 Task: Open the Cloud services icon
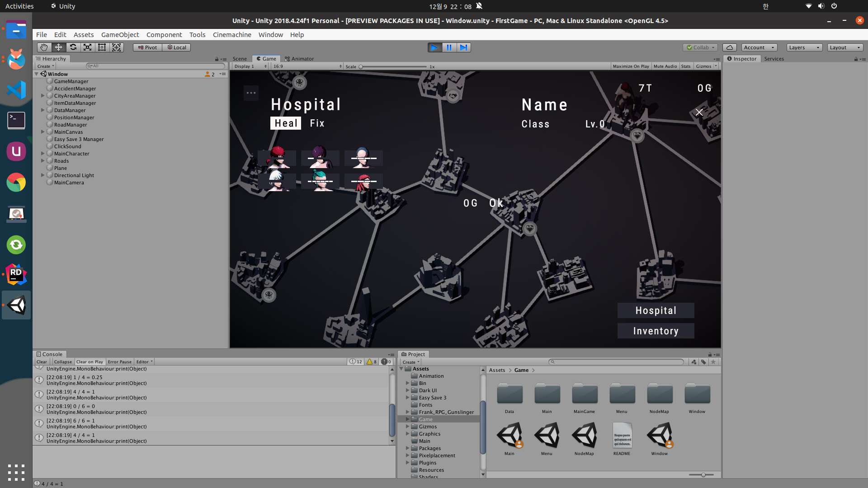[730, 47]
